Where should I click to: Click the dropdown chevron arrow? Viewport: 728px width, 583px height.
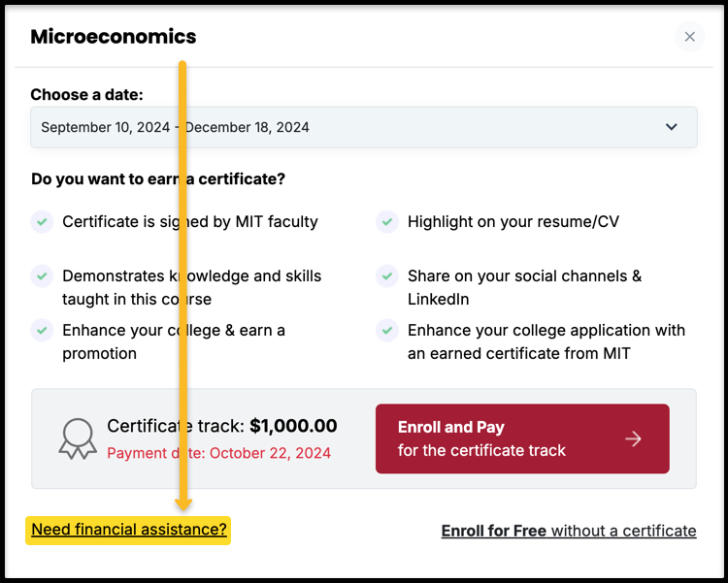tap(672, 127)
